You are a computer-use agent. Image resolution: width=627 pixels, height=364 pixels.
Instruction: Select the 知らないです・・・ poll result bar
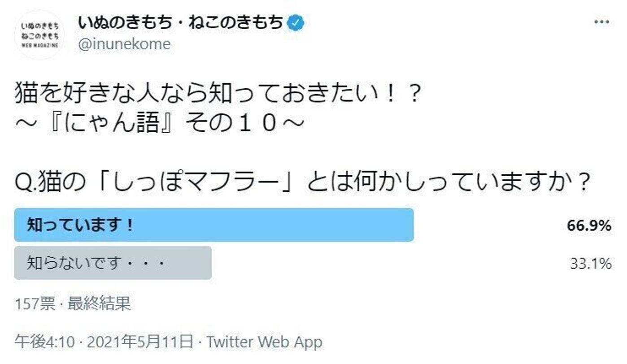(113, 263)
